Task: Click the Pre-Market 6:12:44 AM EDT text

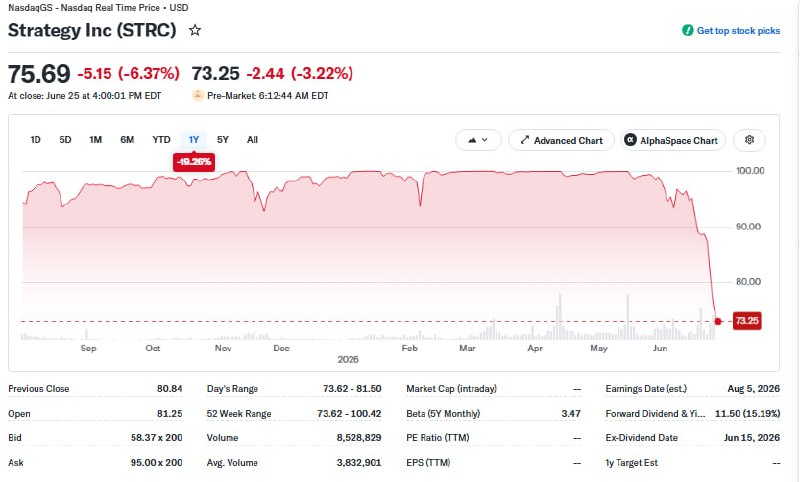Action: coord(268,95)
